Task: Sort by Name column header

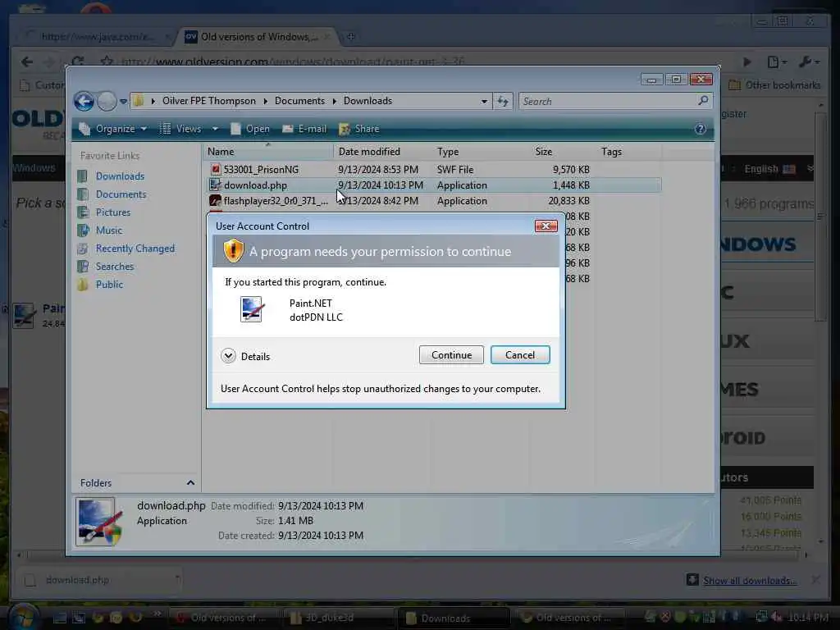Action: (268, 152)
